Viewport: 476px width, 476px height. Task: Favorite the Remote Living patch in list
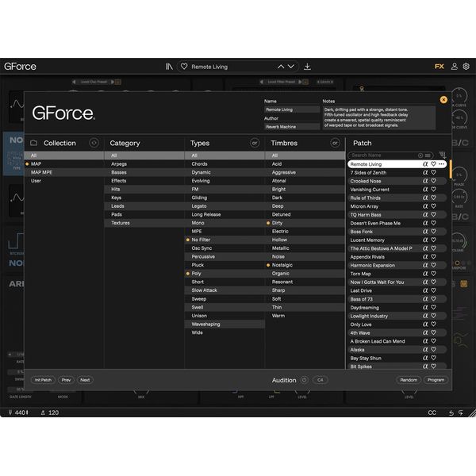tap(433, 164)
